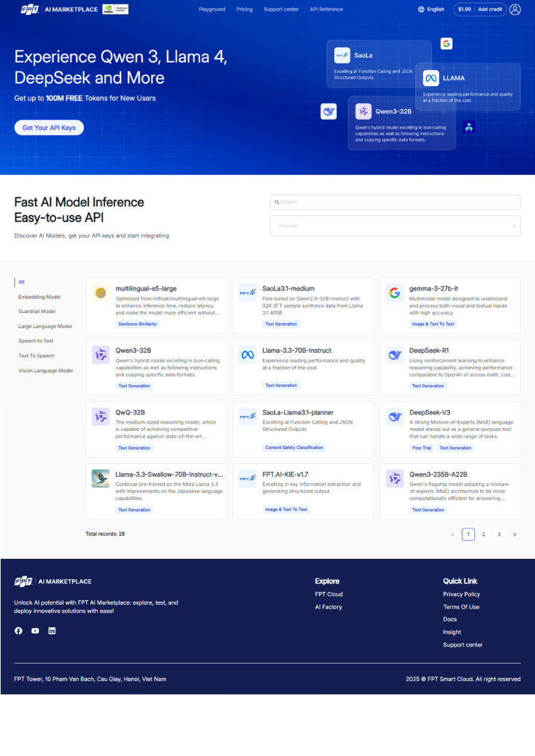Screen dimensions: 535x756
Task: Click the gemma-3-27b-it Google icon
Action: (395, 293)
